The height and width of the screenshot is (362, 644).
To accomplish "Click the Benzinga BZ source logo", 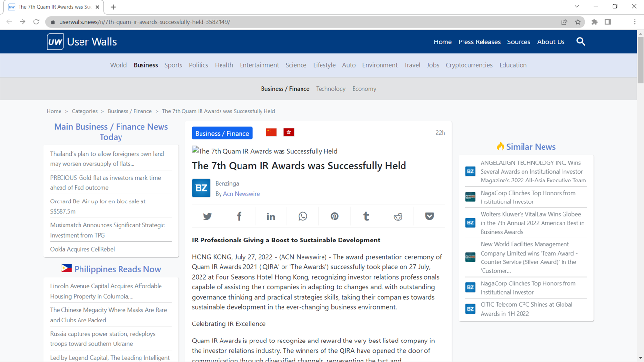I will pos(201,188).
